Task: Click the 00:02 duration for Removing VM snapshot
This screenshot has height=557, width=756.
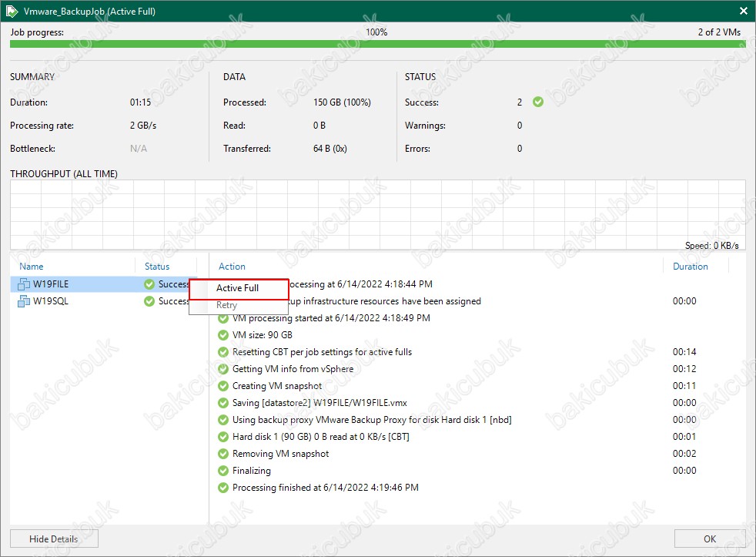Action: pyautogui.click(x=684, y=454)
